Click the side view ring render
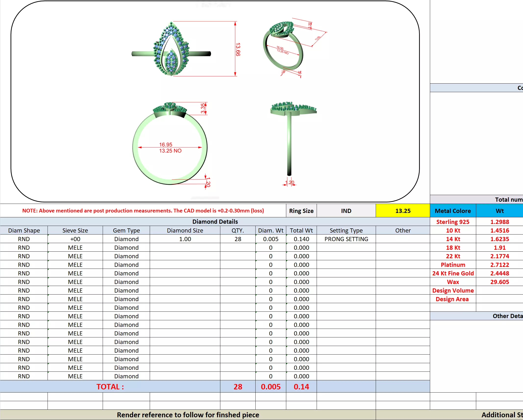The height and width of the screenshot is (420, 523). click(289, 137)
